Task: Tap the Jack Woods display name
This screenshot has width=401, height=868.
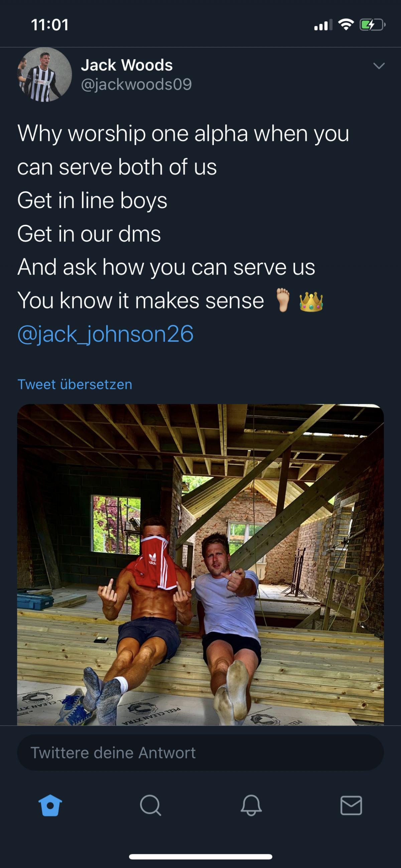Action: [127, 65]
